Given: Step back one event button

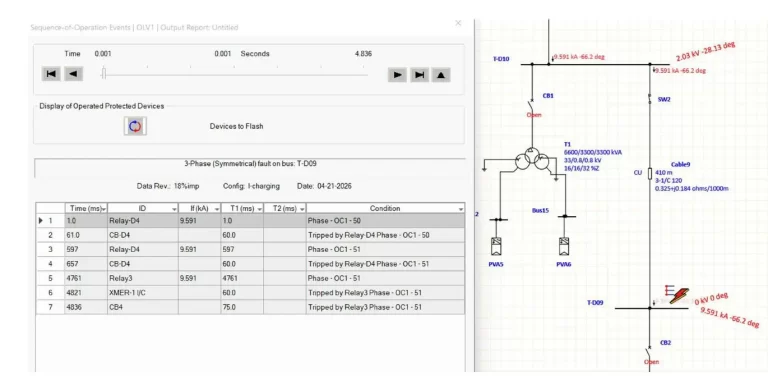Looking at the screenshot, I should (73, 74).
